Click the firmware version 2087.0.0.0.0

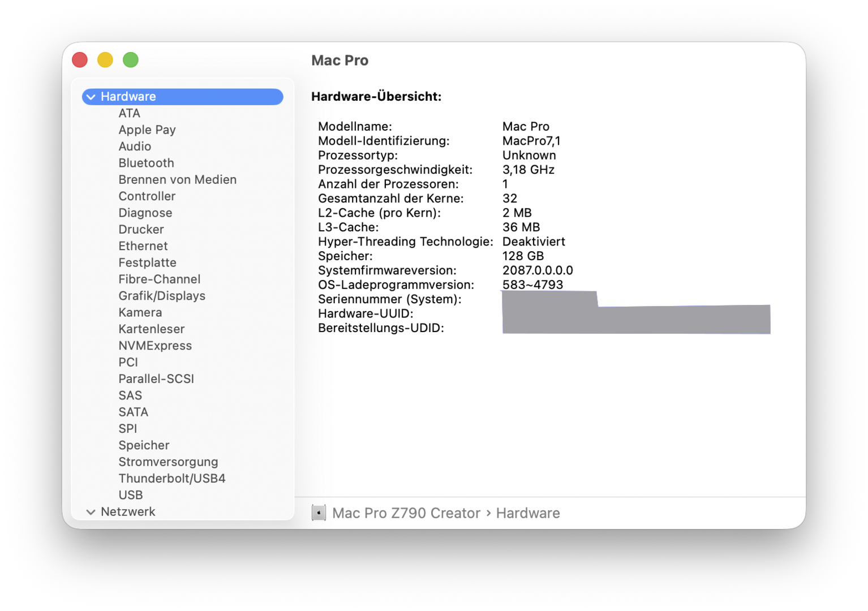(538, 270)
